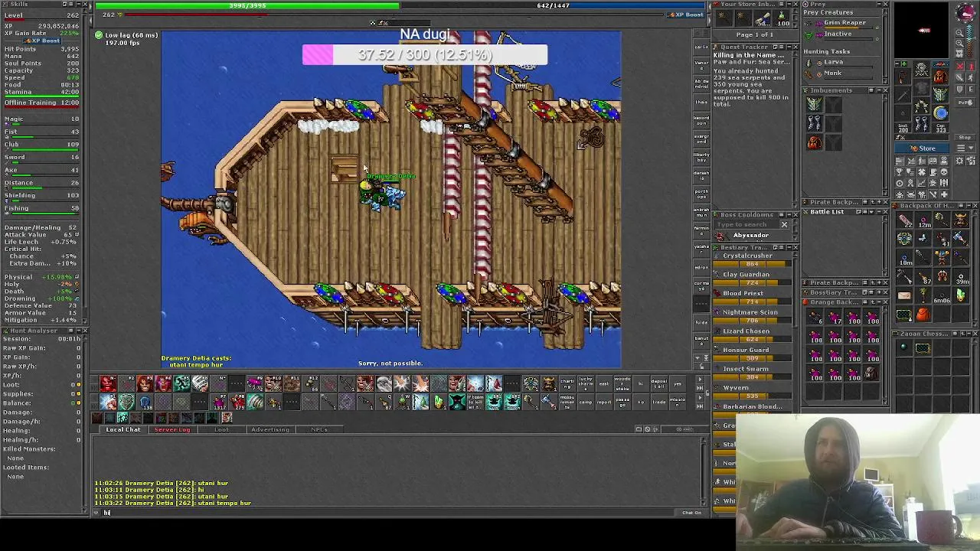Click Crystalcrusher bestiary tracker entry
980x551 pixels.
[x=748, y=256]
